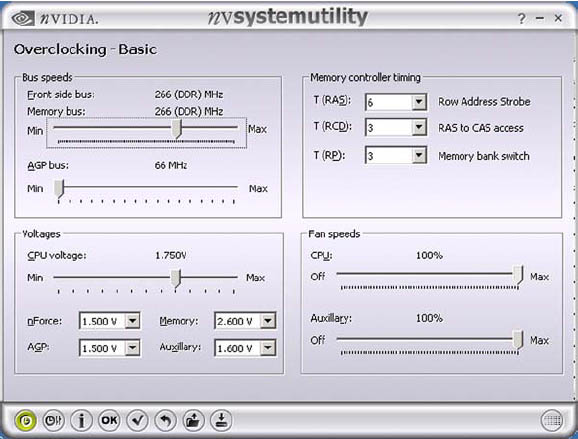Click the CPU voltage slider thumb
The image size is (578, 439).
(x=176, y=278)
